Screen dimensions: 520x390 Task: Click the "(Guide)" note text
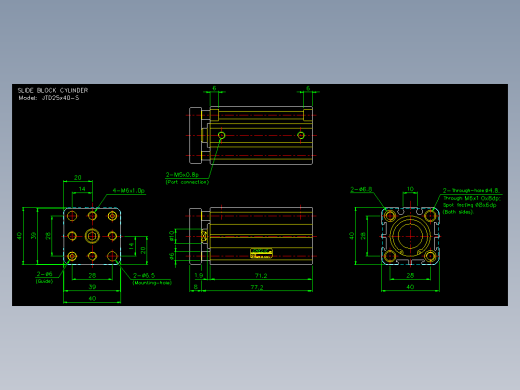point(44,281)
